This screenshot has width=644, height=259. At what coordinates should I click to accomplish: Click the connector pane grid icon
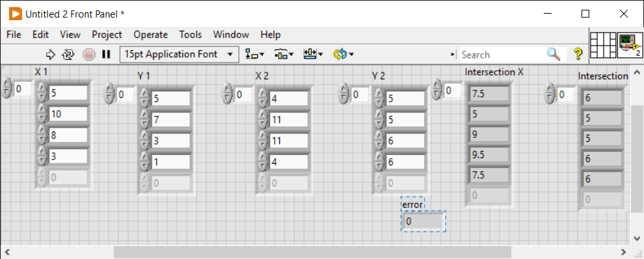pyautogui.click(x=604, y=46)
